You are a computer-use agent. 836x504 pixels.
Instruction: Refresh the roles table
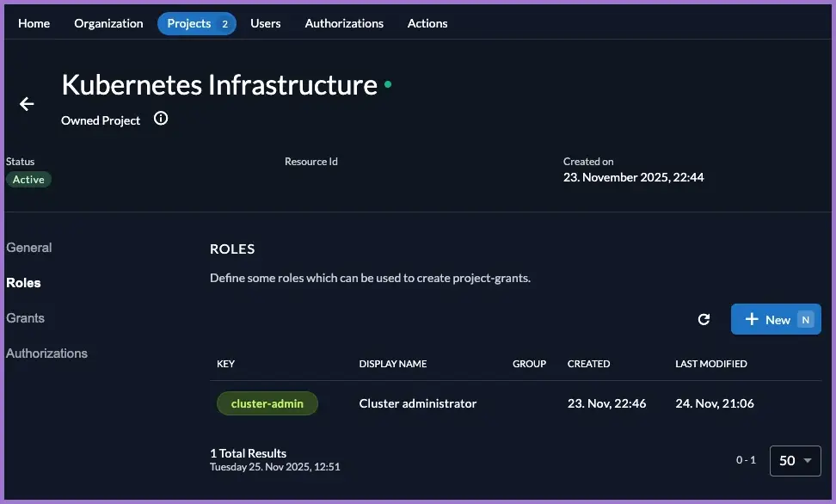pyautogui.click(x=704, y=319)
